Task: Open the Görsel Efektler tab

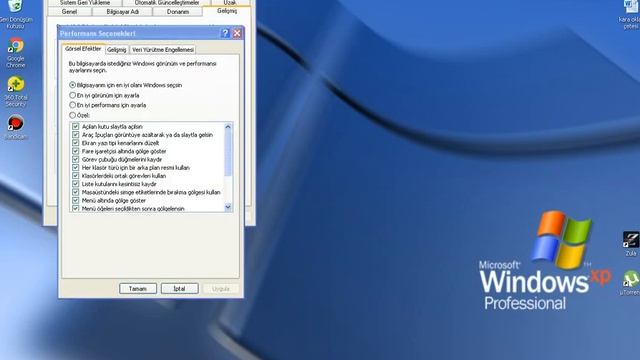Action: point(83,49)
